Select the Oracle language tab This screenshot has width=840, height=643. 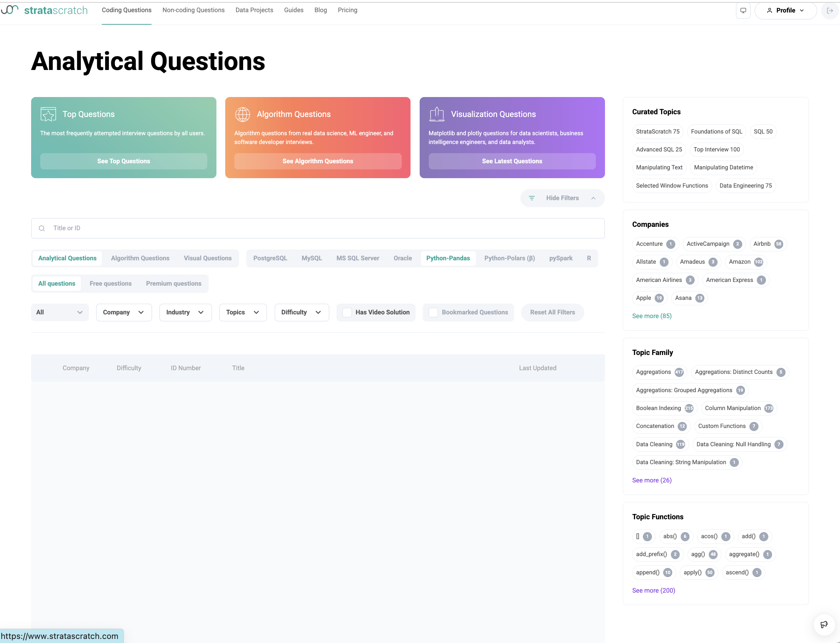[402, 258]
